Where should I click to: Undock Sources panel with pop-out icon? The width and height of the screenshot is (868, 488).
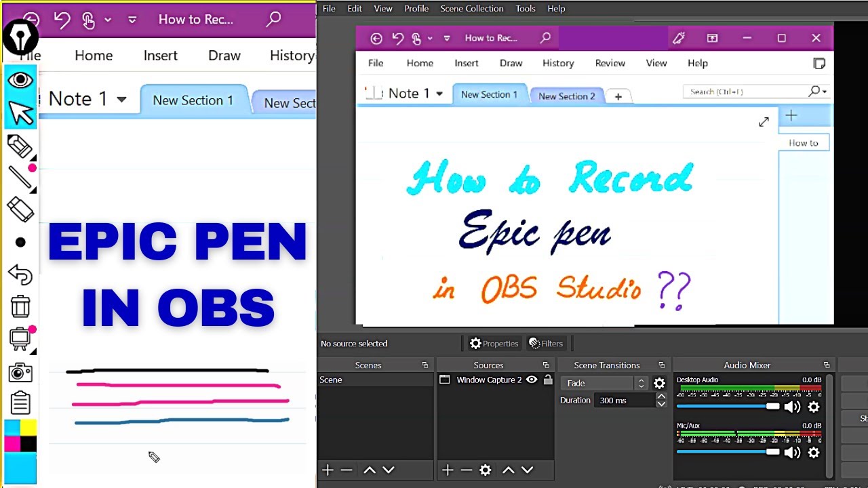pos(546,365)
